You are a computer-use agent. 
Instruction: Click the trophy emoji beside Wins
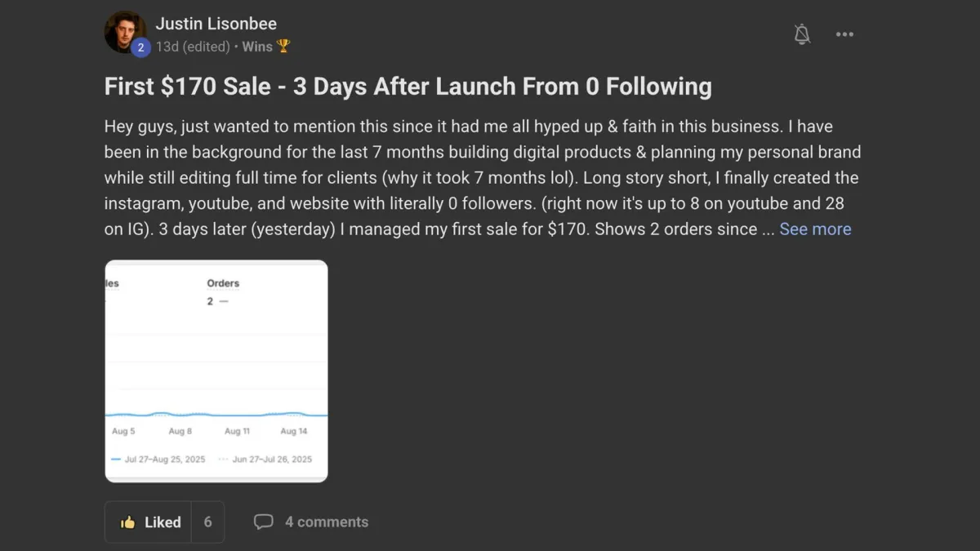point(283,47)
